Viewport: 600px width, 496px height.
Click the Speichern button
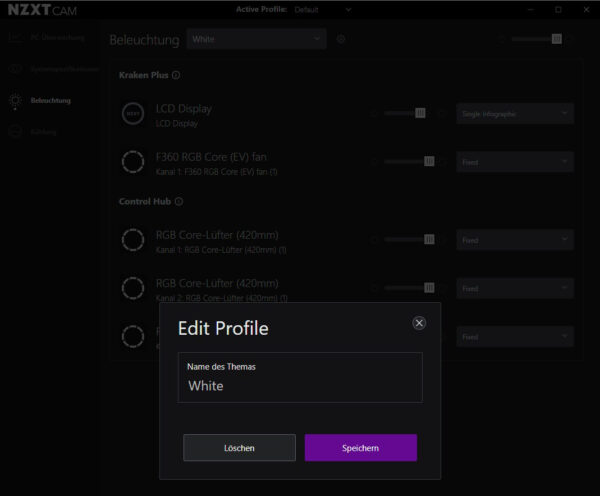pyautogui.click(x=360, y=448)
